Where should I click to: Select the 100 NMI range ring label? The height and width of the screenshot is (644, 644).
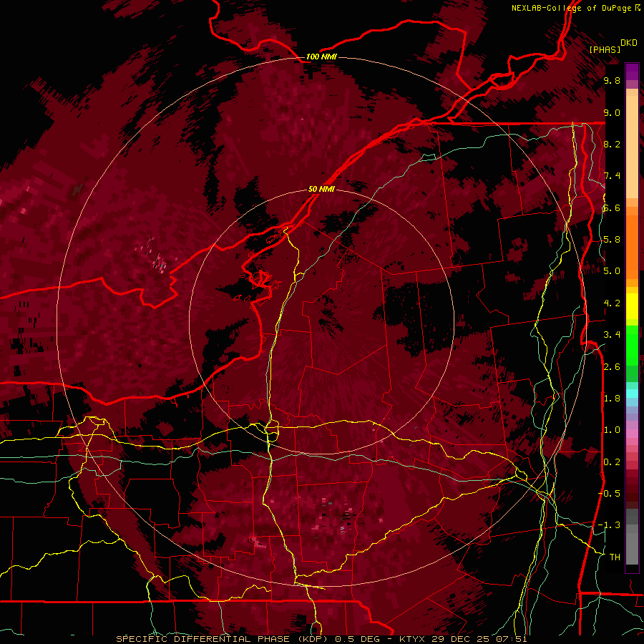point(321,57)
